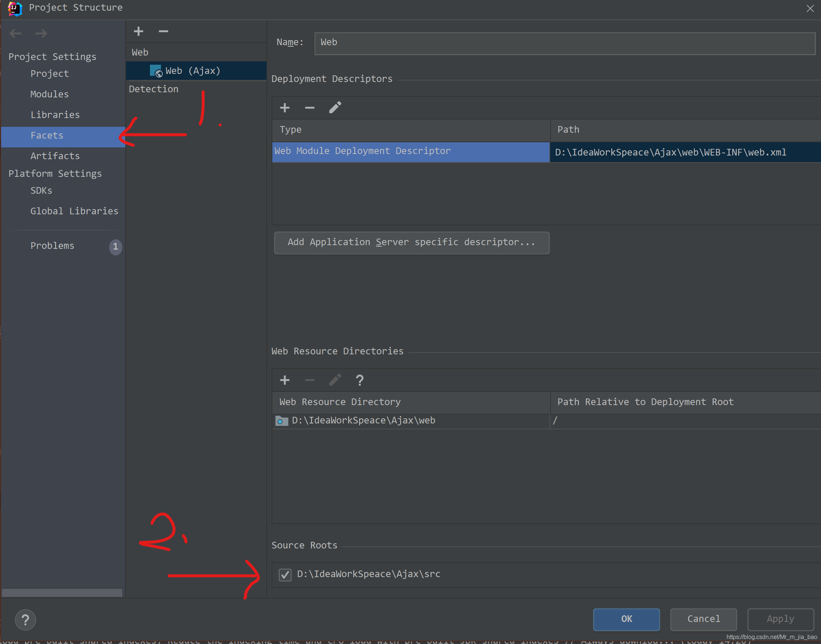Click Add Application Server specific descriptor
The height and width of the screenshot is (644, 821).
point(411,243)
